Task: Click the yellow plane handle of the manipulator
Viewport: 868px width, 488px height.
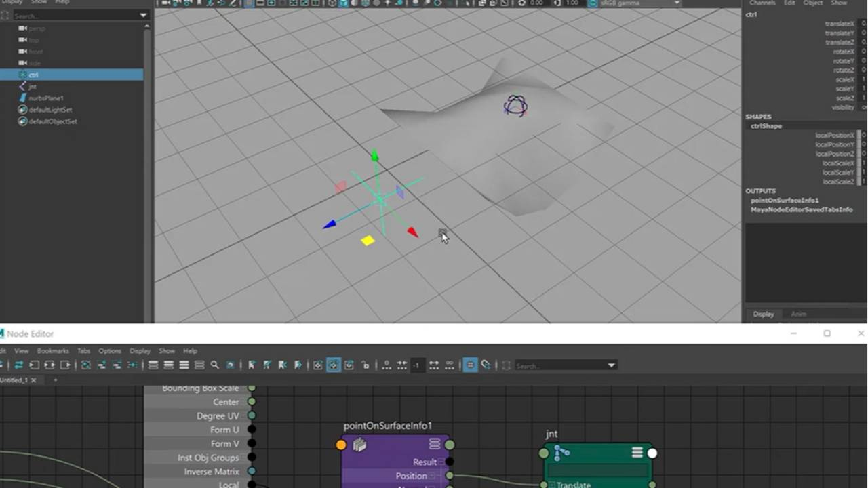Action: [368, 240]
